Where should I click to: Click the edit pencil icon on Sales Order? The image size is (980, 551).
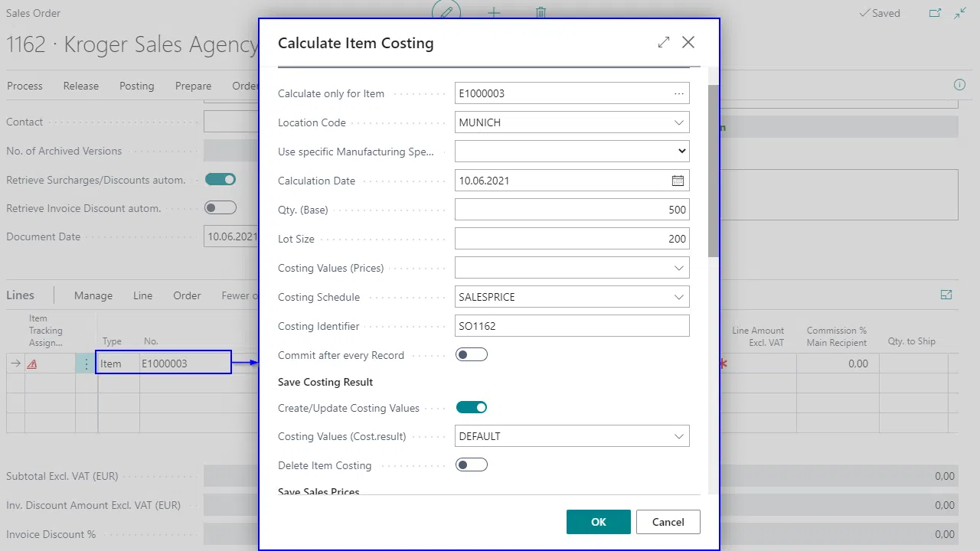tap(446, 11)
